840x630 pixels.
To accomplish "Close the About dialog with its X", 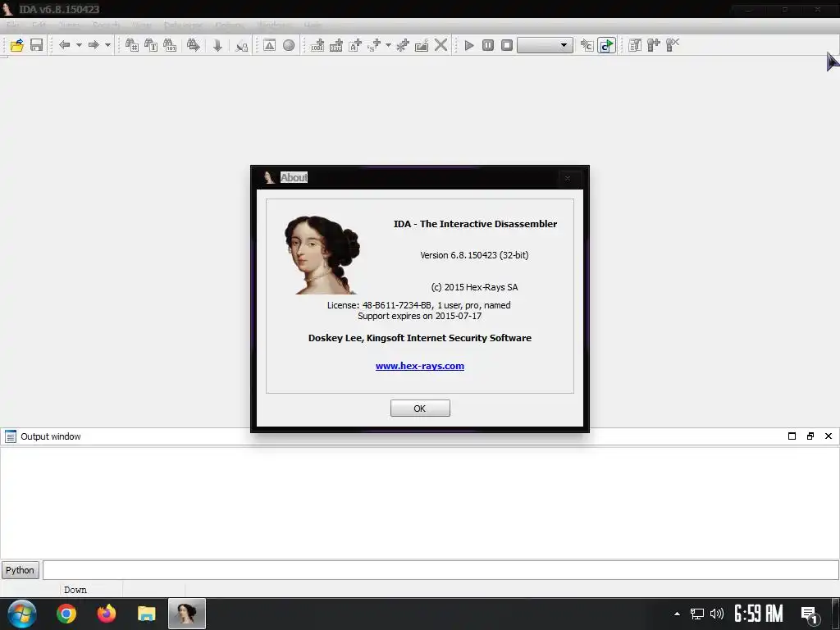I will [x=568, y=178].
